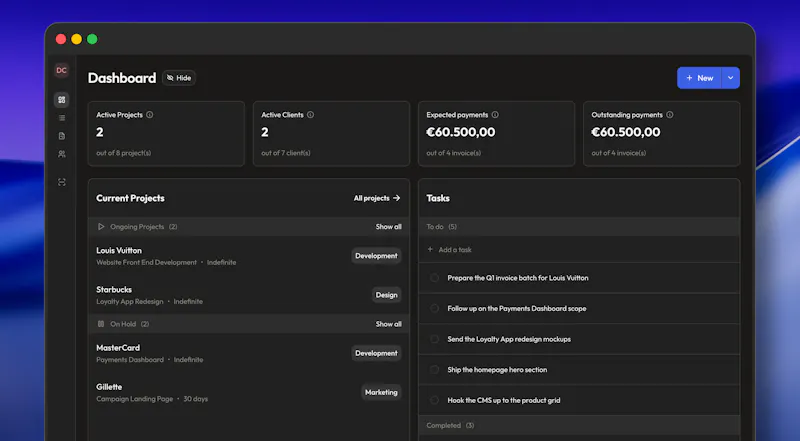Click the Marketing tag on Gillette

point(381,393)
